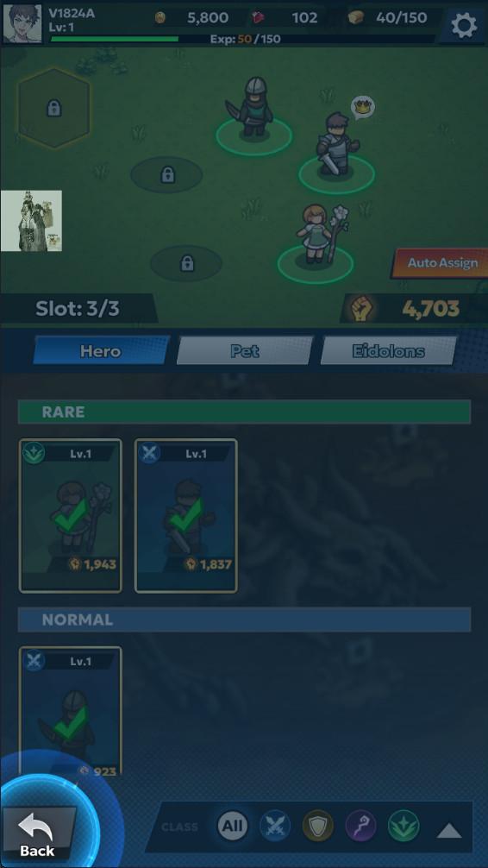Click the gold coin currency icon

coord(160,18)
